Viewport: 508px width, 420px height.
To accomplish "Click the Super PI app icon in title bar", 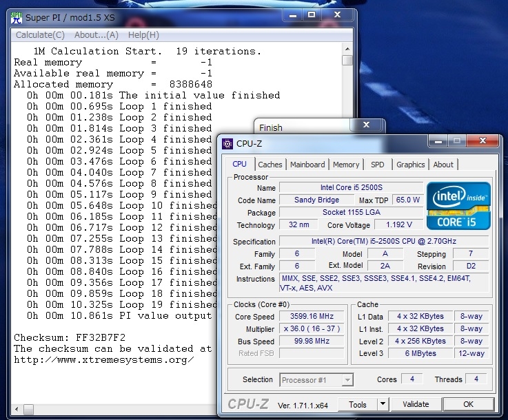I will 17,17.
